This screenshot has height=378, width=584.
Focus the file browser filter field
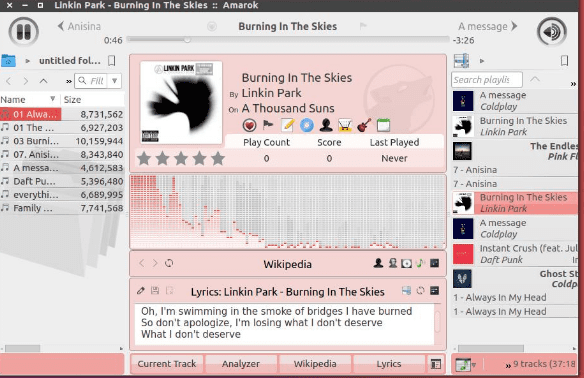[x=92, y=81]
